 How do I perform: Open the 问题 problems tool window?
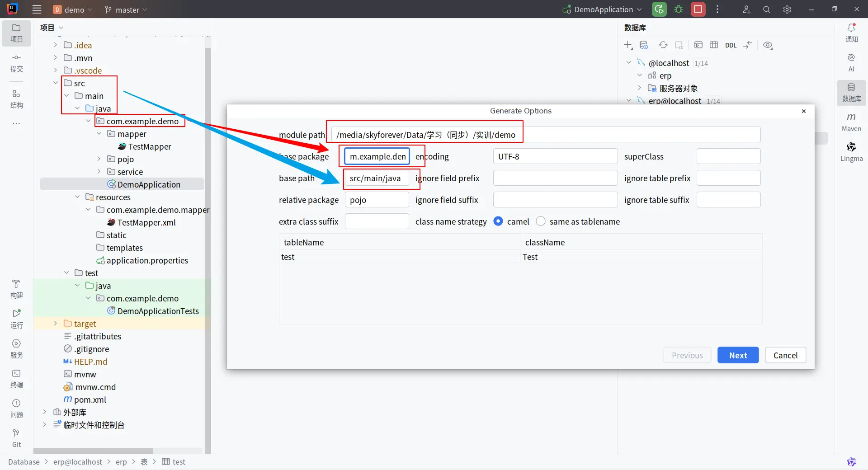(16, 409)
